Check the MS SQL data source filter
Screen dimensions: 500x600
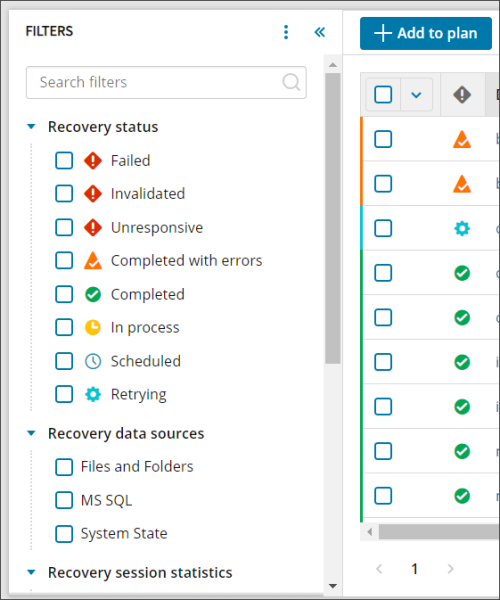tap(64, 500)
